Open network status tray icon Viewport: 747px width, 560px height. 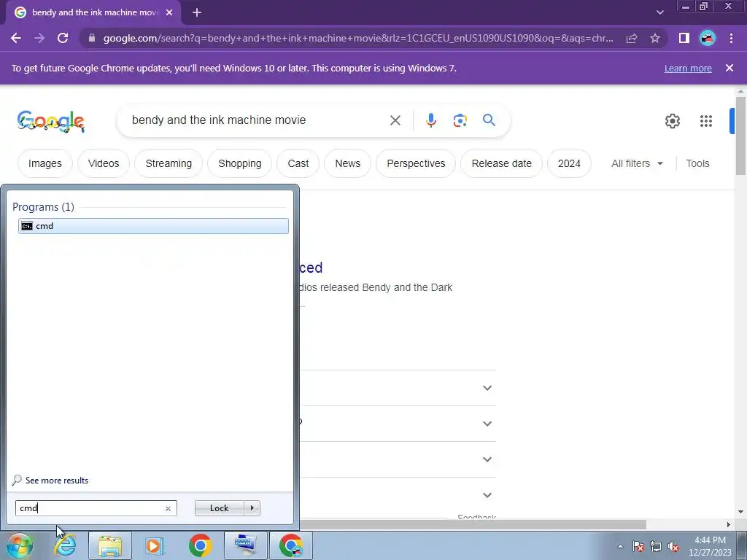[656, 546]
